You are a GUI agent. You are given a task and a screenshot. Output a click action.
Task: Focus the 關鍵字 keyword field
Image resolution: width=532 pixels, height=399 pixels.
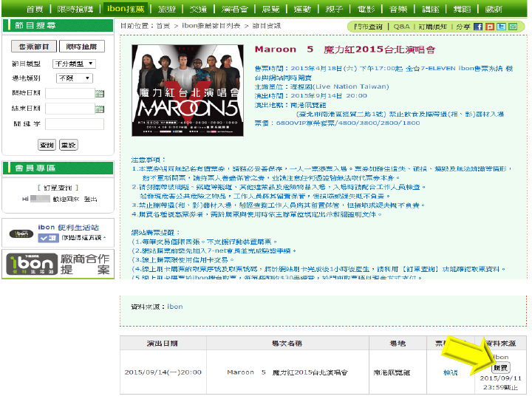(75, 124)
